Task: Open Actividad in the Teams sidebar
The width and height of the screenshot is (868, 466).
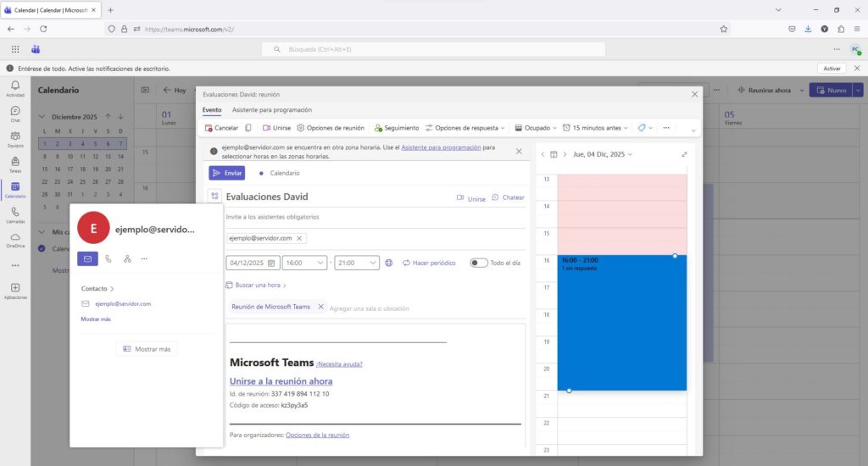Action: tap(15, 89)
